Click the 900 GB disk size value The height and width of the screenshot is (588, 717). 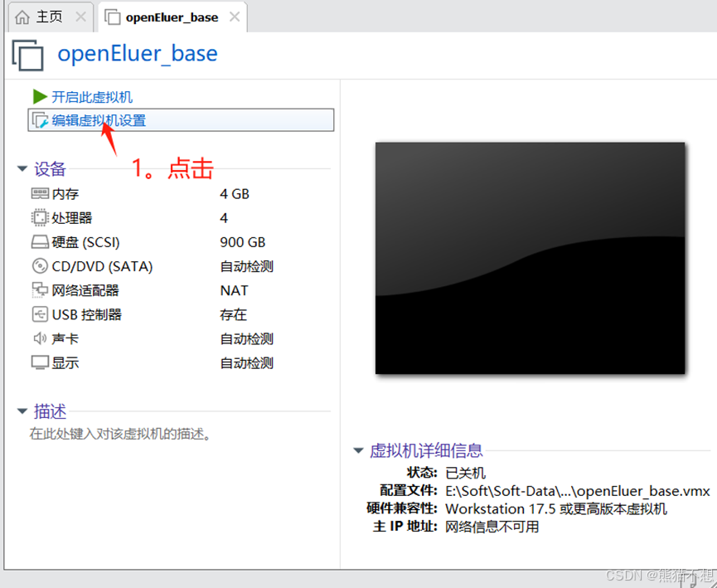(242, 242)
